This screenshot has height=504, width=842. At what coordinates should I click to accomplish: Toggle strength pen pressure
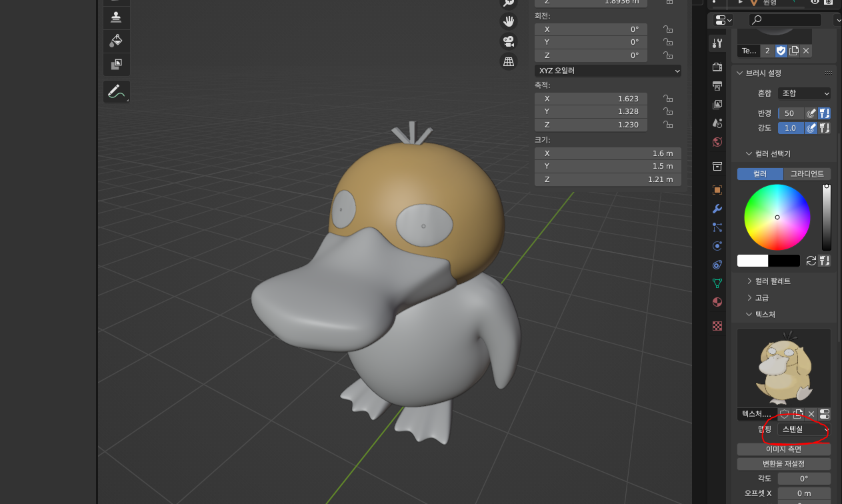[811, 128]
